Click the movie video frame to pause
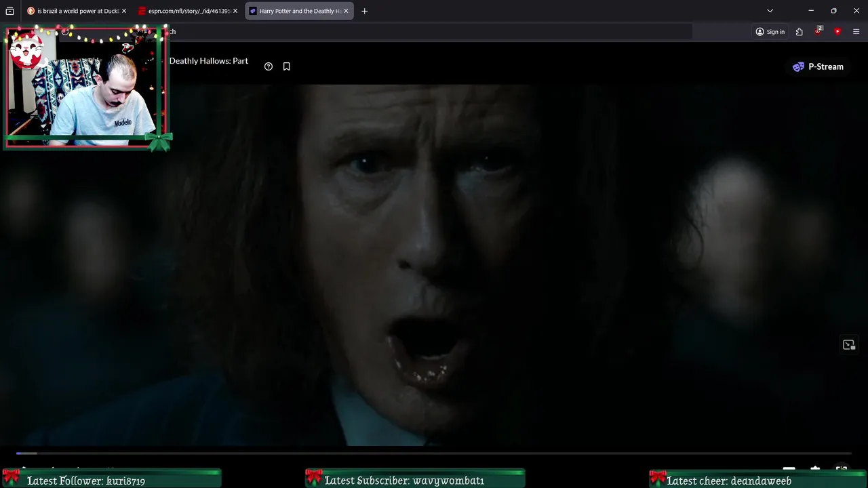868x488 pixels. tap(434, 264)
